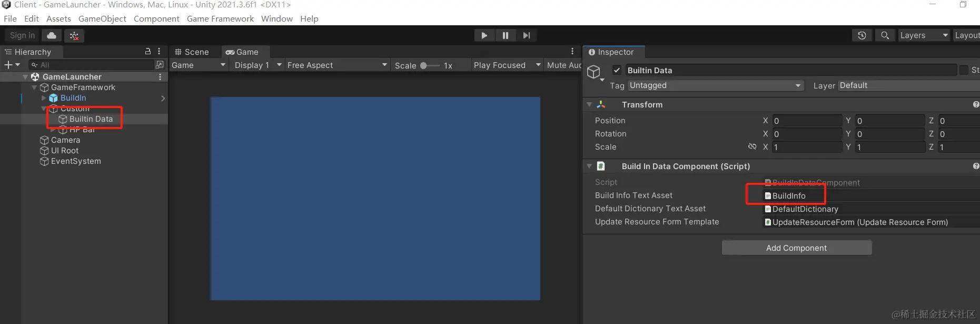980x324 pixels.
Task: Open Hierarchy panel kebab menu
Action: click(159, 51)
